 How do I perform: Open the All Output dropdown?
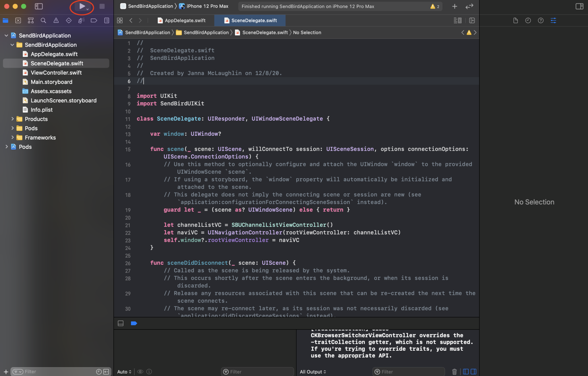pyautogui.click(x=313, y=372)
